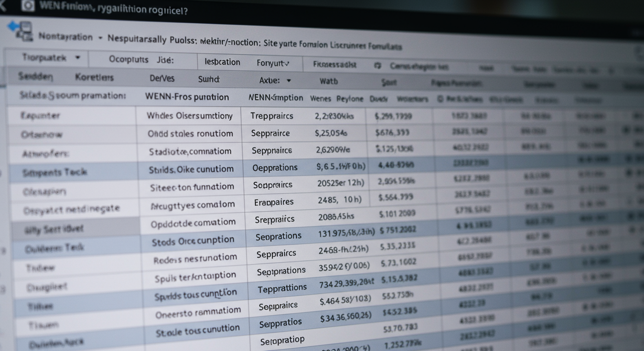
Task: Click the circle icon right of Wosrters header
Action: [x=440, y=98]
